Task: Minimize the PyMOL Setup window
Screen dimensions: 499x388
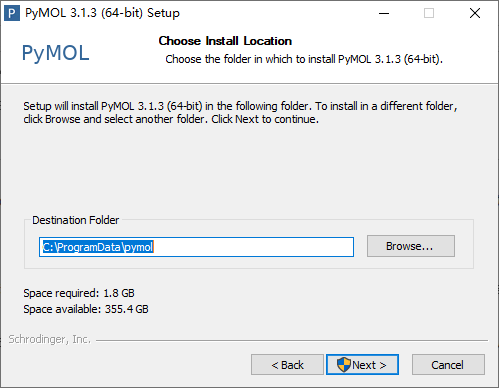Action: pyautogui.click(x=384, y=13)
